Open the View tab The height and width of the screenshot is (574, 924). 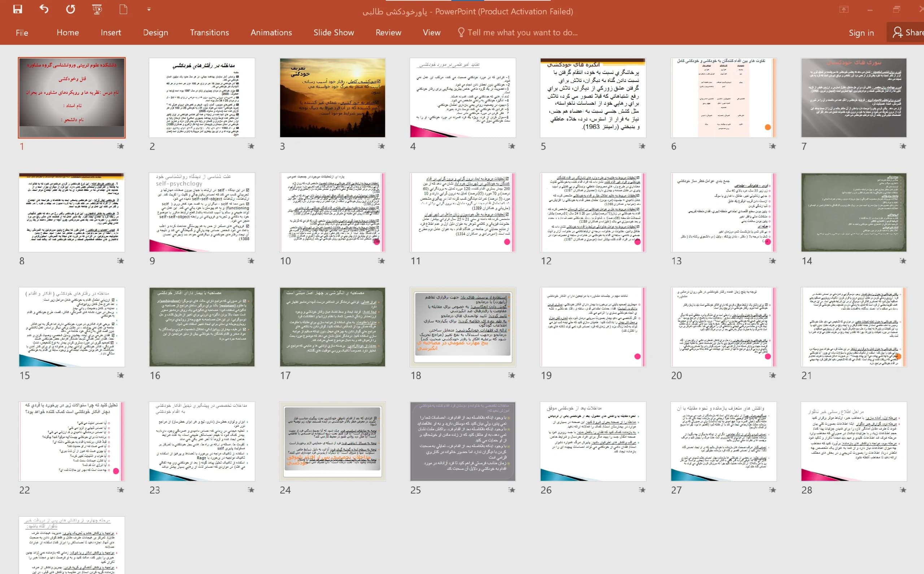431,32
